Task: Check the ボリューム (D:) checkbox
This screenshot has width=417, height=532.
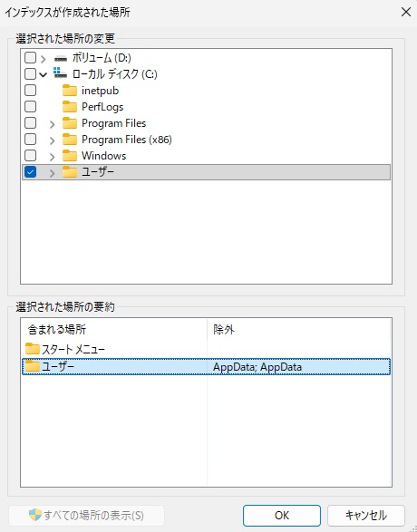Action: coord(30,58)
